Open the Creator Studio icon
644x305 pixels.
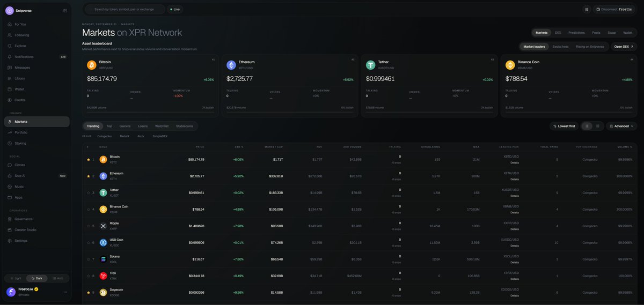pyautogui.click(x=10, y=230)
